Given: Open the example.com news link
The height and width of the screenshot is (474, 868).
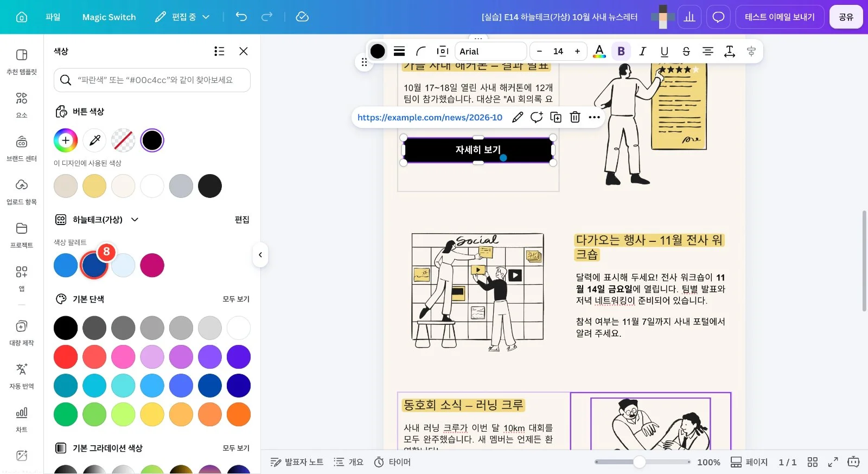Looking at the screenshot, I should click(430, 117).
